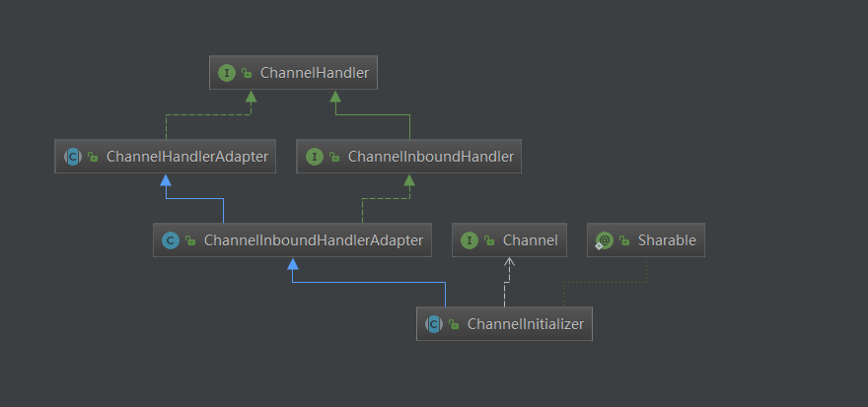Click the Sharable public visibility lock icon
Screen dimensions: 868x407
tap(624, 240)
